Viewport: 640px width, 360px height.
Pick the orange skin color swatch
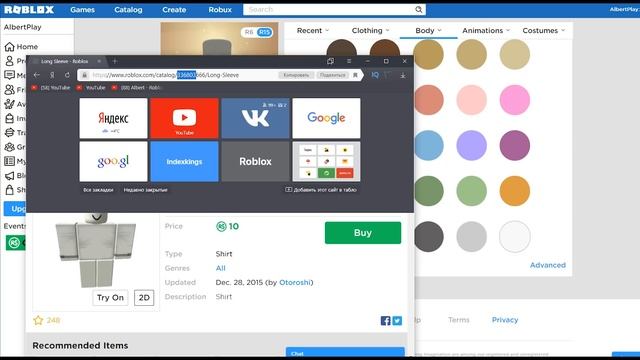click(515, 191)
